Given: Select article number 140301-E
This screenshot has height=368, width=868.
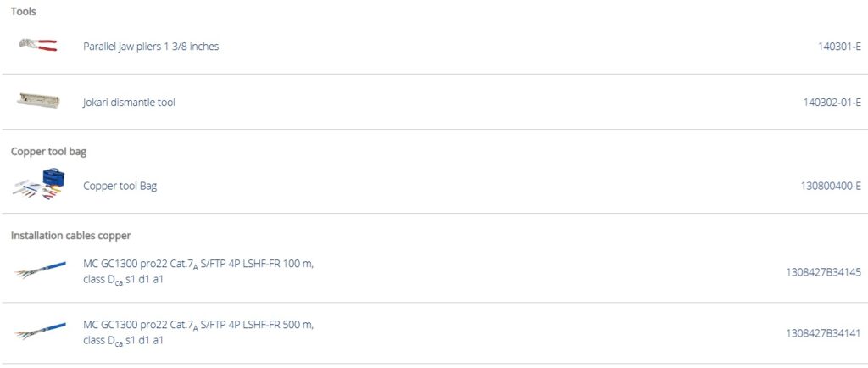Looking at the screenshot, I should 833,47.
